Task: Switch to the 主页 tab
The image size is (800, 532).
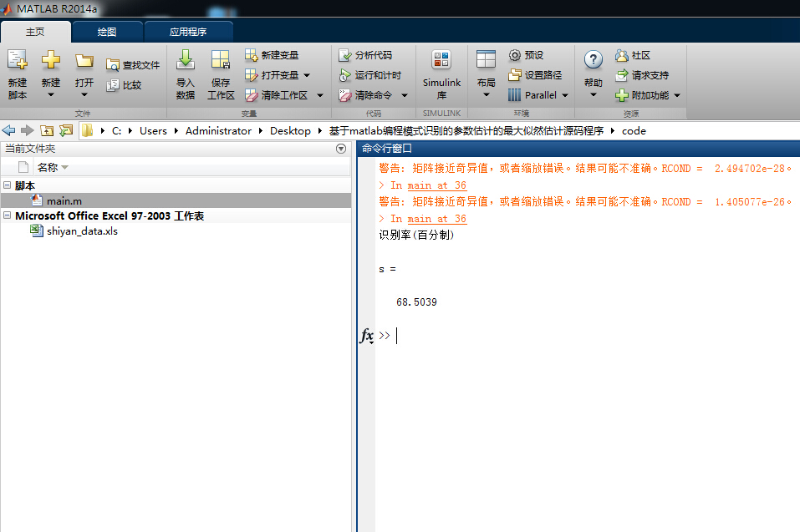Action: tap(35, 32)
